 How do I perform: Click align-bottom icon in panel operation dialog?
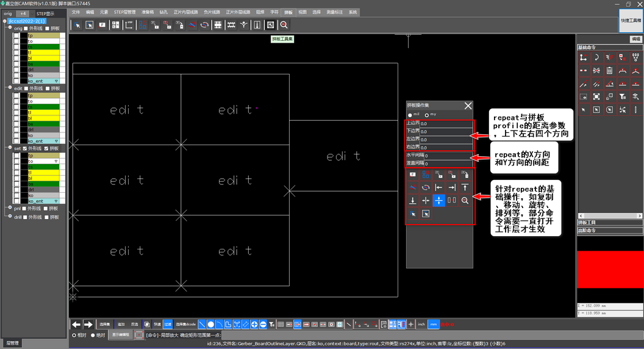413,201
